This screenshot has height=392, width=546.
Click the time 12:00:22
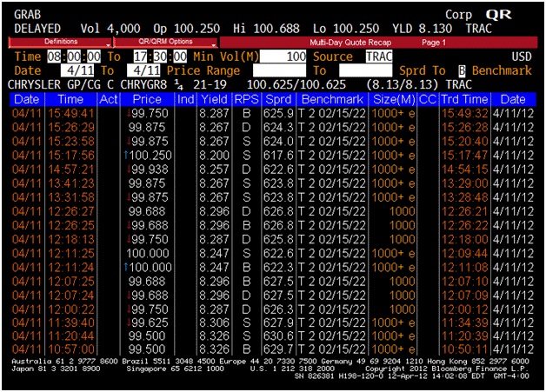71,309
